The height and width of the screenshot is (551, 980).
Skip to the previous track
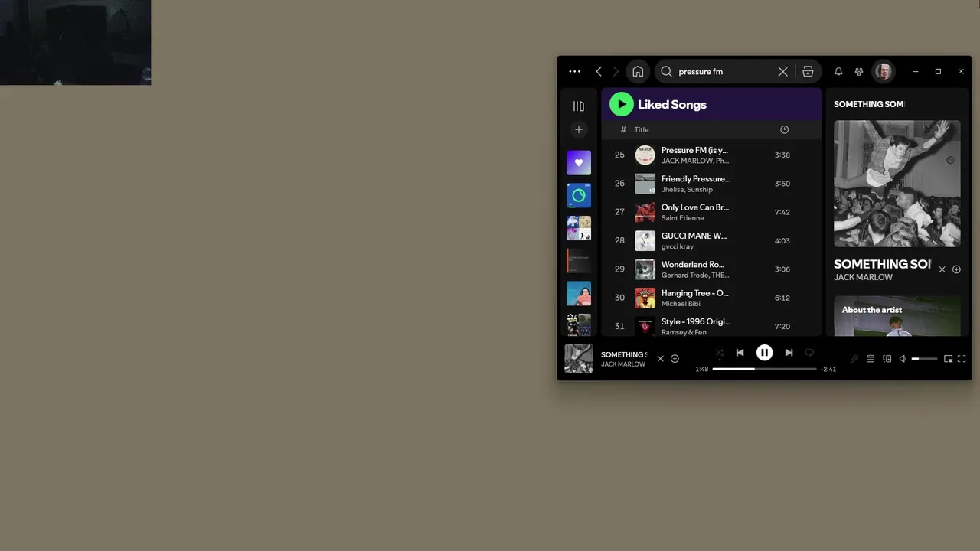740,353
